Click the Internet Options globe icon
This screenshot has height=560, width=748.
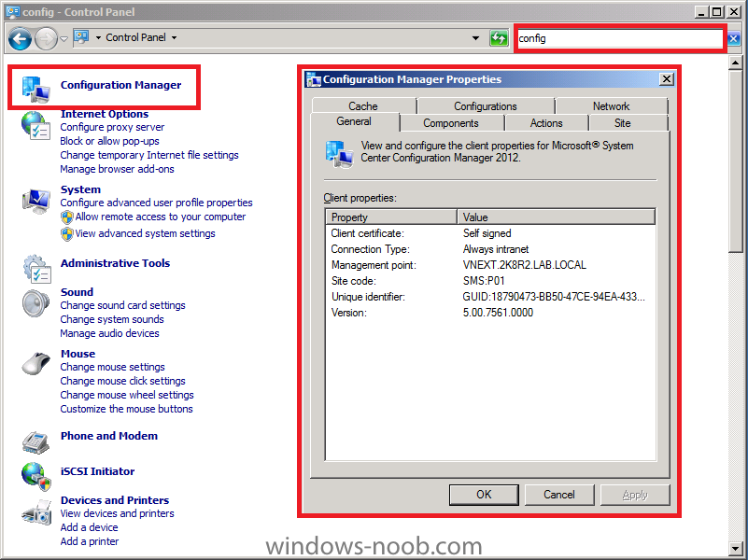pos(35,125)
